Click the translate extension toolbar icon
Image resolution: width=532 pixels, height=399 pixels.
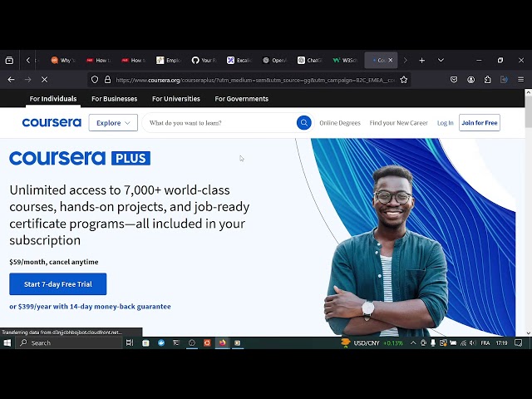click(504, 80)
